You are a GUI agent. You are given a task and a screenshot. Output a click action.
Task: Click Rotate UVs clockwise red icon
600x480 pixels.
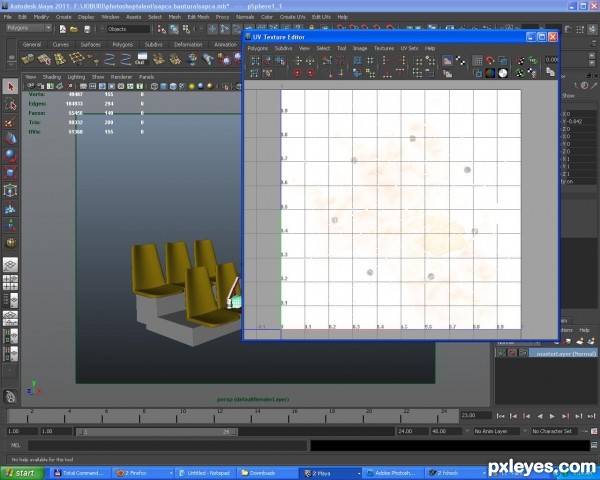[x=310, y=73]
